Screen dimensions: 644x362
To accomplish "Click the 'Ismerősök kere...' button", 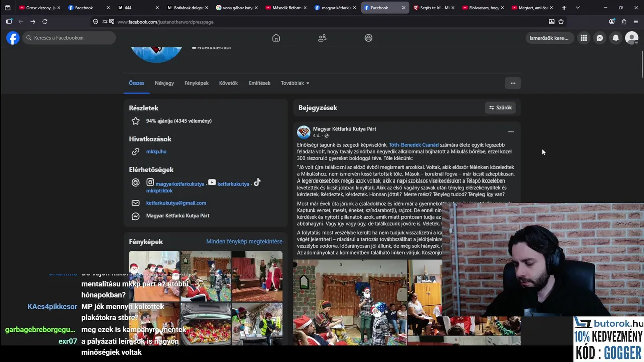I will coord(549,38).
